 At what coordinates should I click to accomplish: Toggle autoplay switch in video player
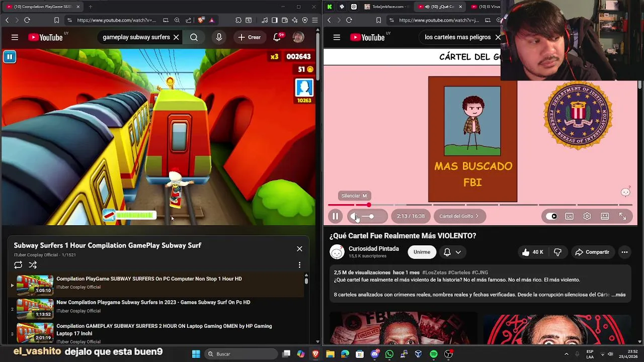click(551, 216)
